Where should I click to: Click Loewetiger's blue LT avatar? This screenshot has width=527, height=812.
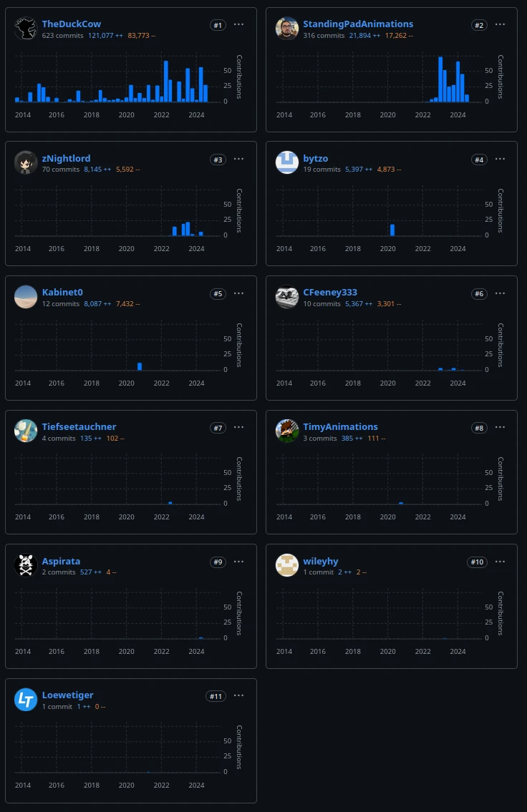26,700
